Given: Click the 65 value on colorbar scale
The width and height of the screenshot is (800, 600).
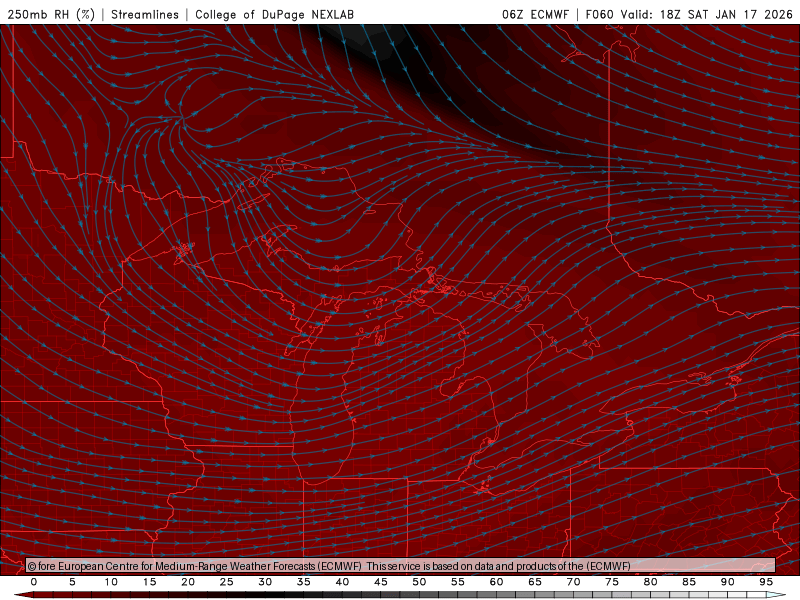Looking at the screenshot, I should [x=535, y=582].
